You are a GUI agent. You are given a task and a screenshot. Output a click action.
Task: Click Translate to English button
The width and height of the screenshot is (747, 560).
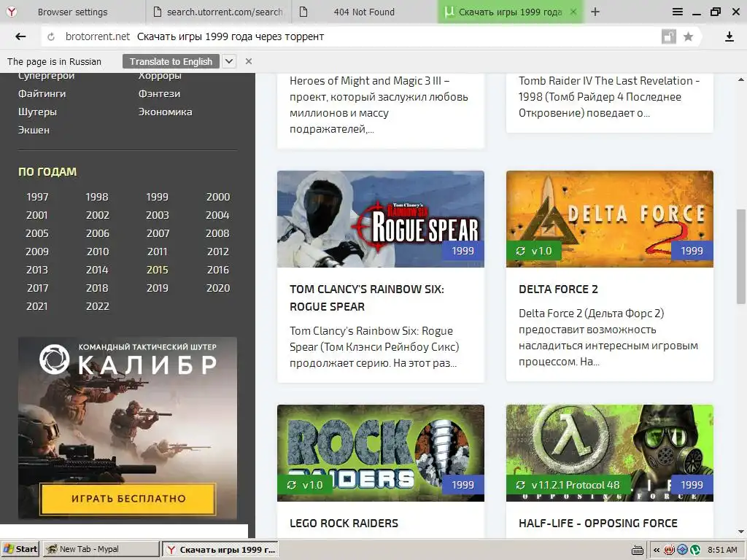(171, 61)
